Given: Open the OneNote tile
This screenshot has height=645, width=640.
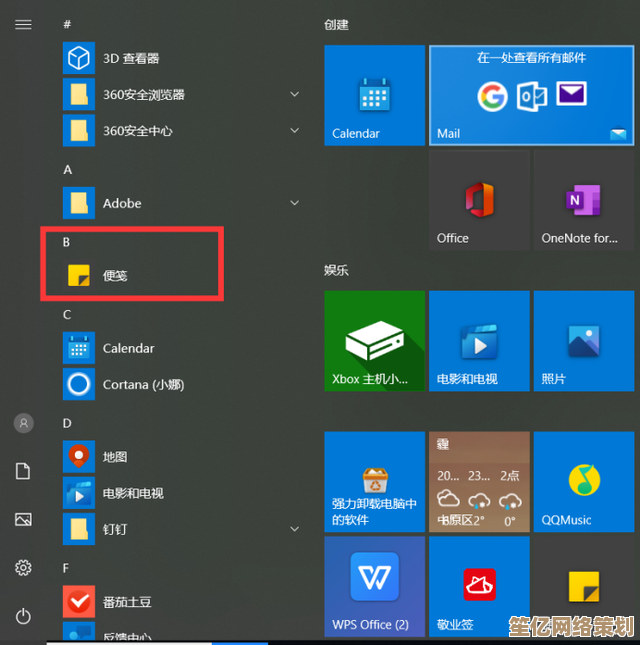Looking at the screenshot, I should (x=583, y=200).
